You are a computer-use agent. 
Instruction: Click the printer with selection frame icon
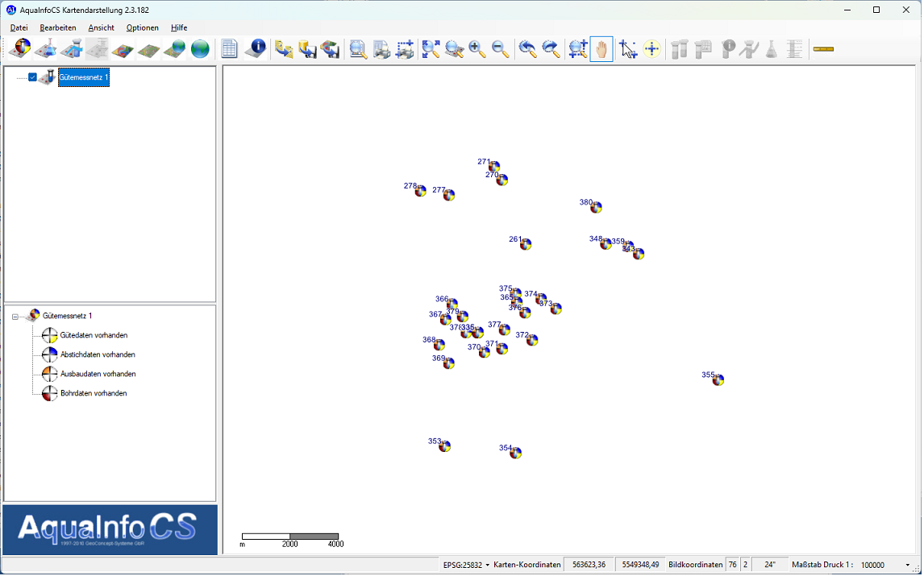405,49
